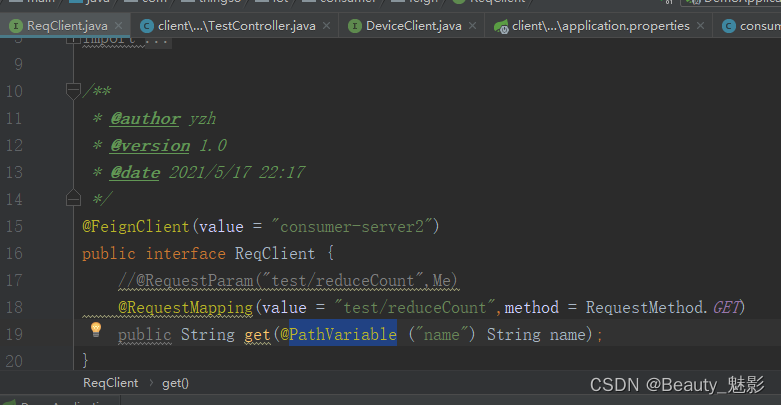Click the closing brace on line 20

point(85,360)
